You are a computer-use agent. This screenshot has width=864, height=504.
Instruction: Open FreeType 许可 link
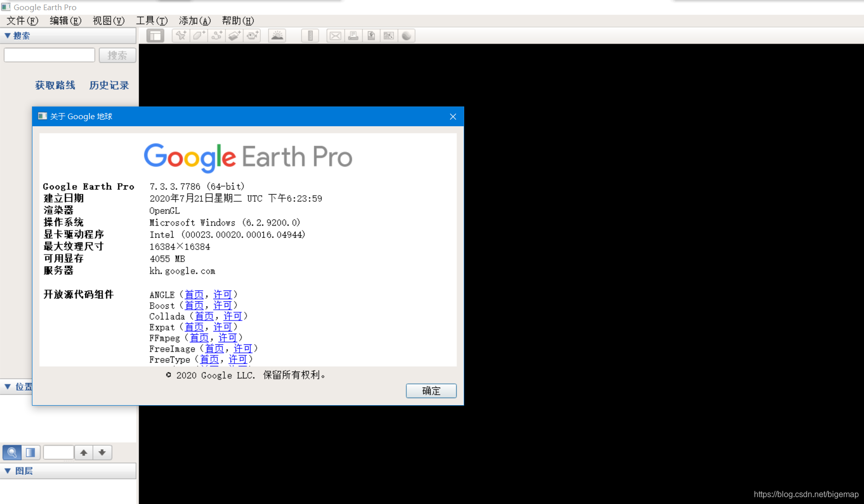[x=238, y=359]
